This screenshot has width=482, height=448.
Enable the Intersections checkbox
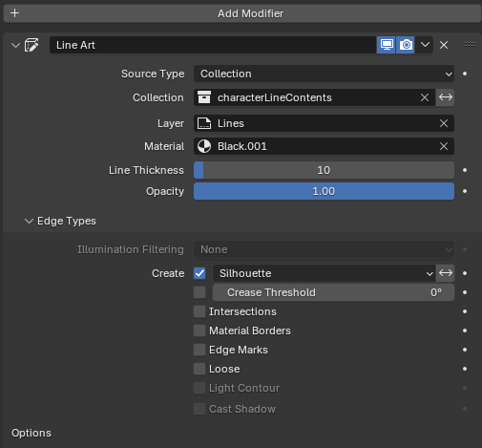199,311
